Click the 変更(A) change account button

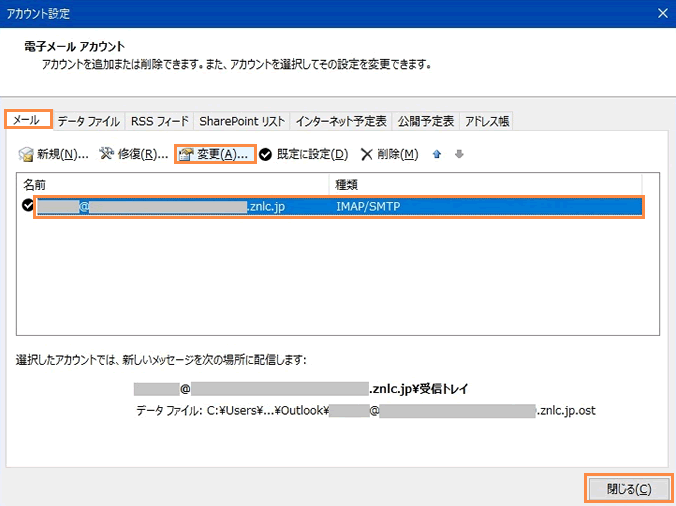point(215,154)
